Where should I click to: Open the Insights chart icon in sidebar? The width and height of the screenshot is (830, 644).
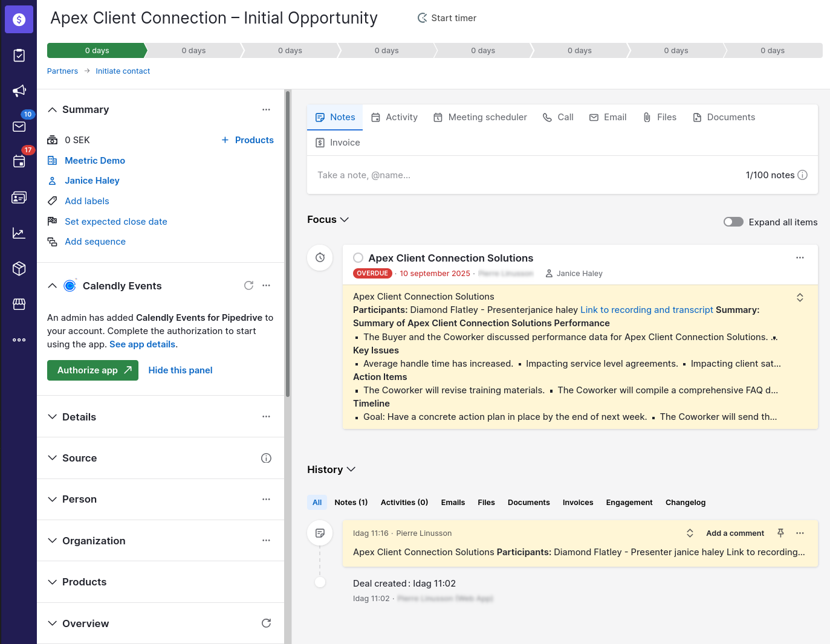(x=19, y=233)
